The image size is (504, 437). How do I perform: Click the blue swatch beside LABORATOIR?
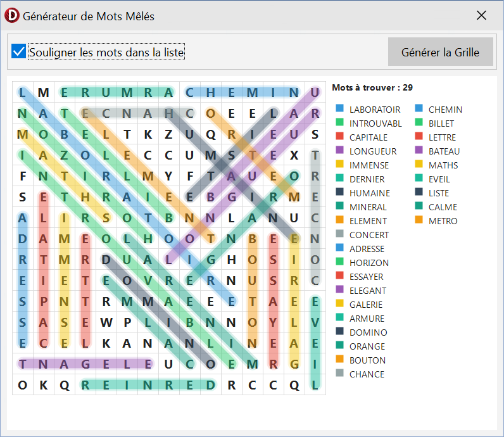pos(340,110)
